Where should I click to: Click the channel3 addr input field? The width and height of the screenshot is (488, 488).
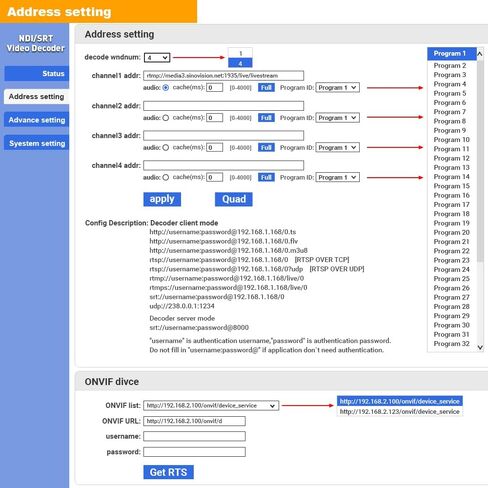pyautogui.click(x=224, y=136)
